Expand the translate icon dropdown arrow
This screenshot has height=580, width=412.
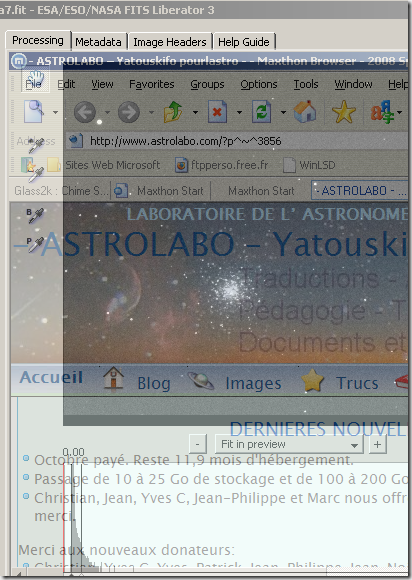click(x=400, y=112)
